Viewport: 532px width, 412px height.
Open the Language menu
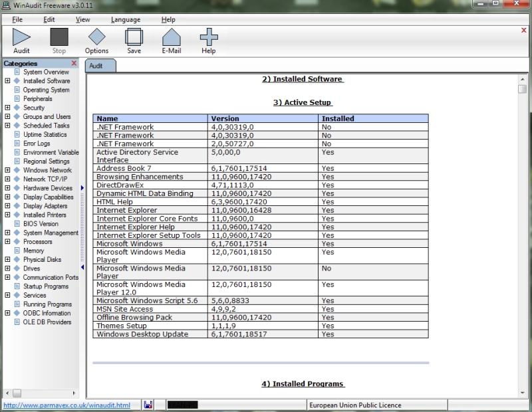pos(126,20)
